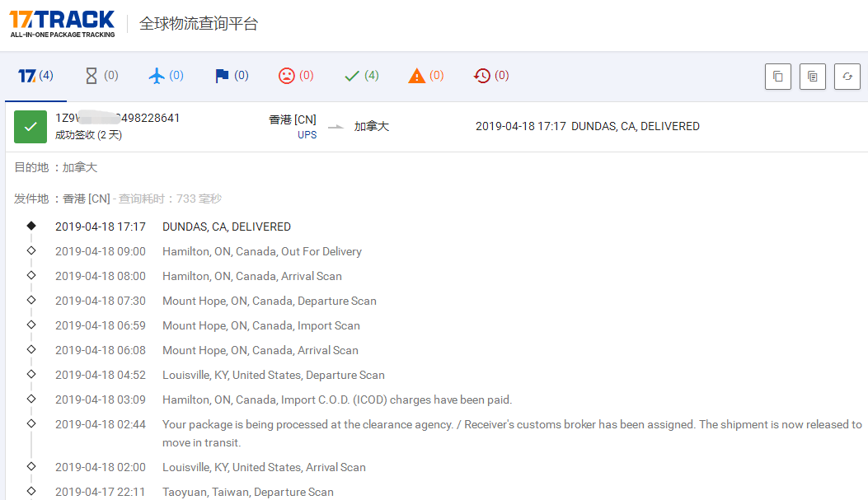Image resolution: width=868 pixels, height=500 pixels.
Task: Select the all packages tab (4)
Action: pos(35,76)
